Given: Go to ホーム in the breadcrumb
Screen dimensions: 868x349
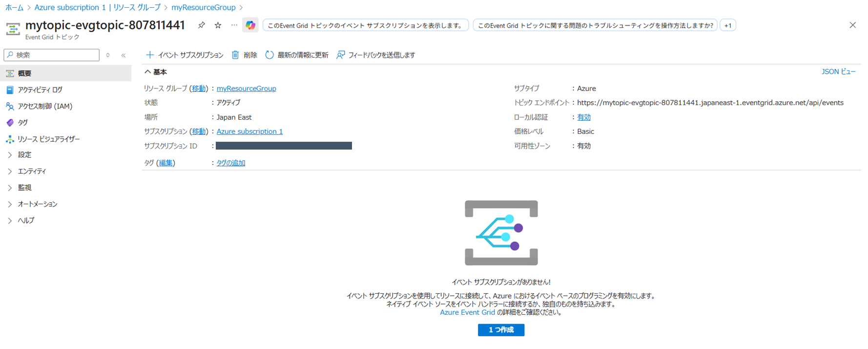Looking at the screenshot, I should 14,7.
